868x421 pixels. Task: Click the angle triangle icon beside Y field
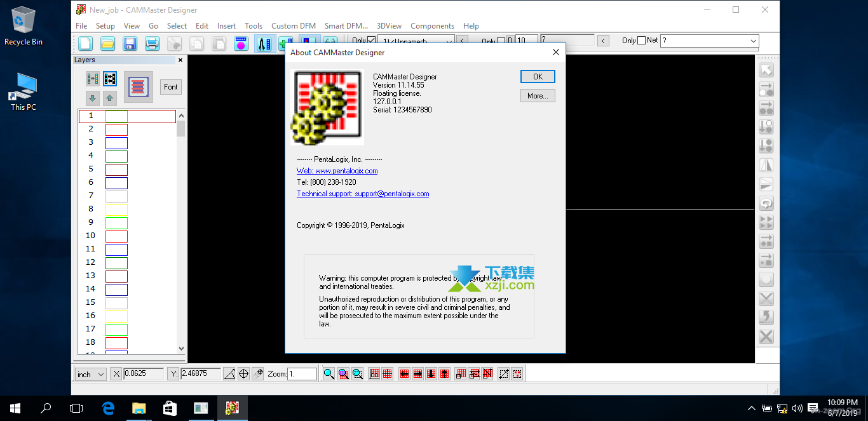pyautogui.click(x=229, y=374)
